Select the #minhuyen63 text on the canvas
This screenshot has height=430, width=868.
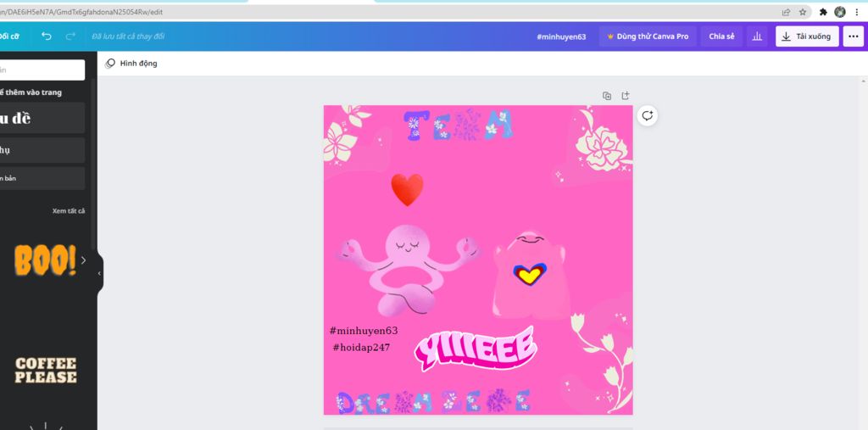click(363, 331)
